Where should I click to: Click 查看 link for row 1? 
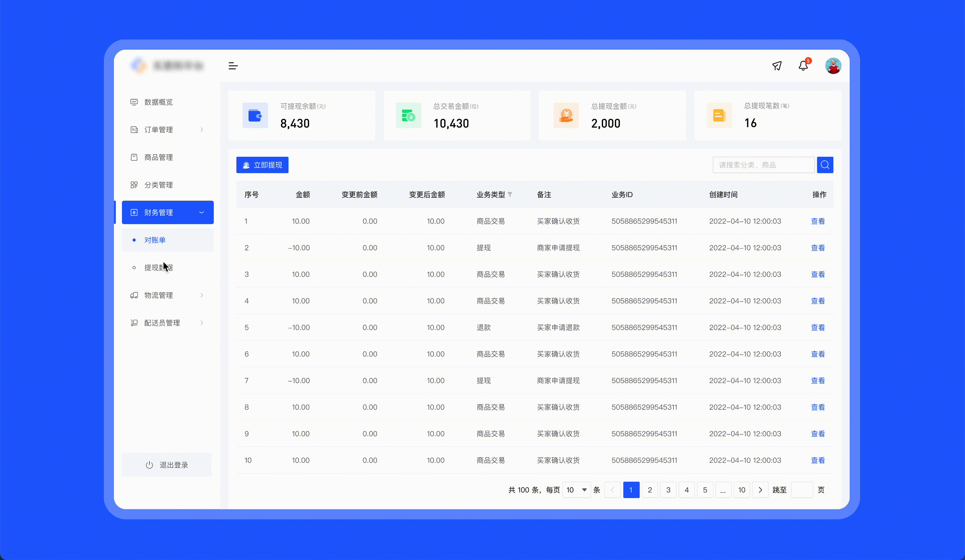point(818,221)
